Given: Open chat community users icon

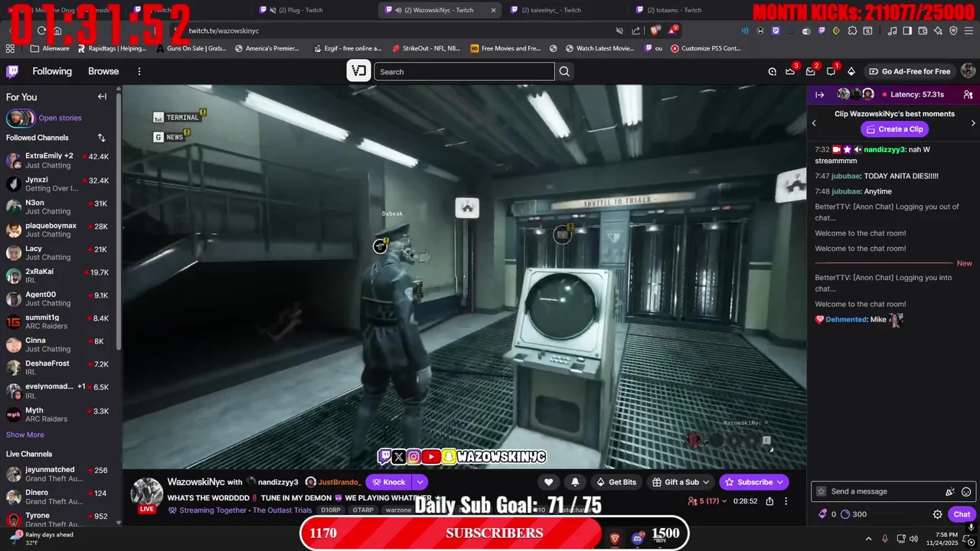Looking at the screenshot, I should 968,94.
